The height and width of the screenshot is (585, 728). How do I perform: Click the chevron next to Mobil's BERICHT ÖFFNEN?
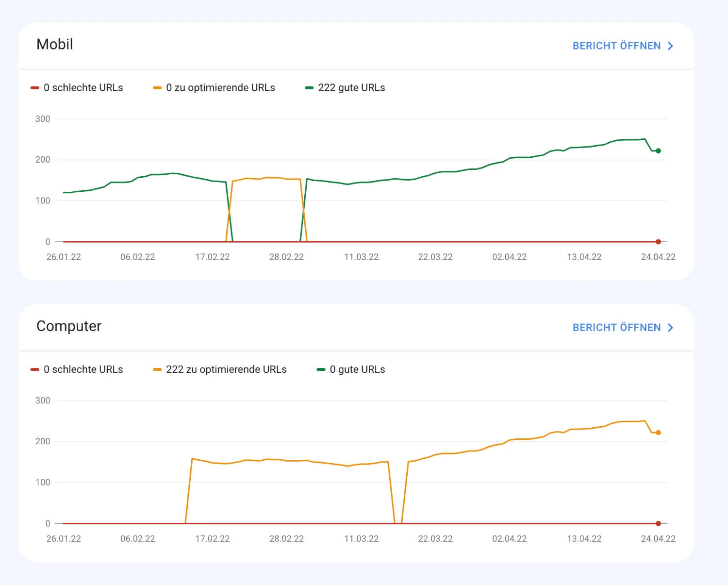[x=670, y=46]
